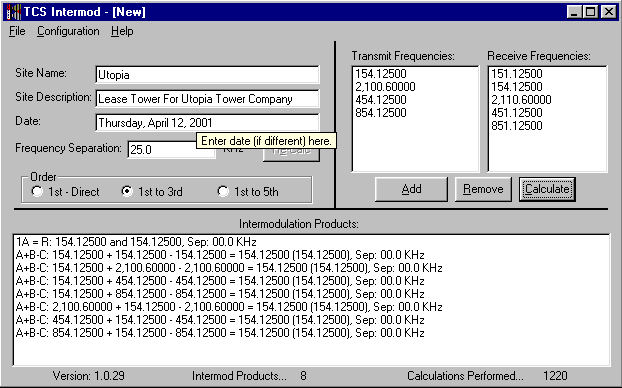
Task: Select 2,110.60000 in Receive Frequencies list
Action: [x=521, y=100]
